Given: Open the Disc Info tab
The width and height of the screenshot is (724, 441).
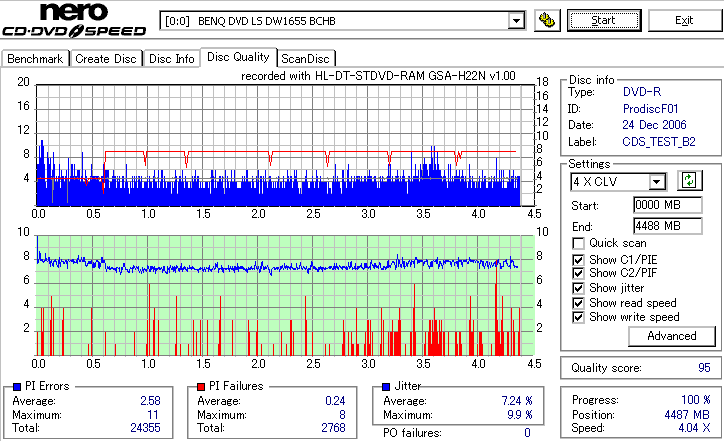Looking at the screenshot, I should click(171, 59).
